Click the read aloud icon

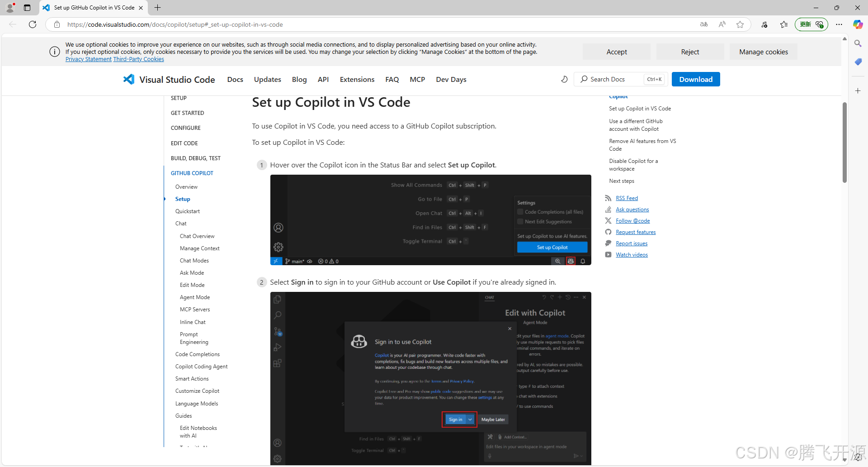[x=722, y=24]
